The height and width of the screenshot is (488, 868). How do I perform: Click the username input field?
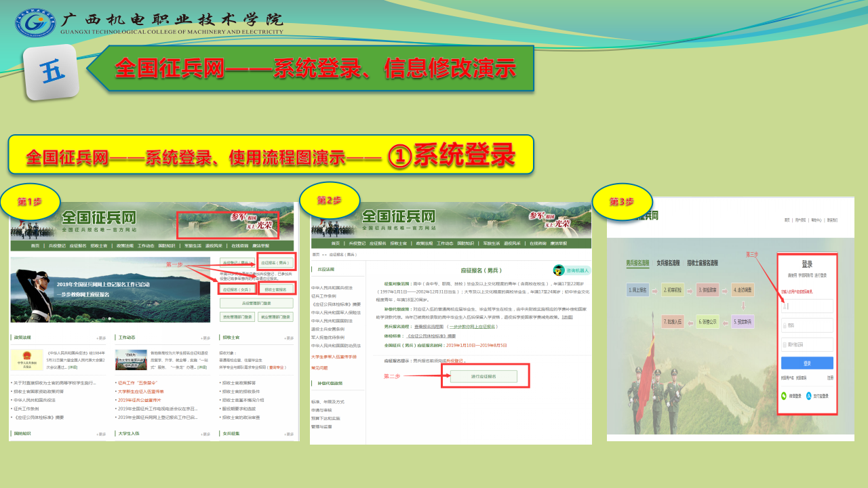[807, 306]
